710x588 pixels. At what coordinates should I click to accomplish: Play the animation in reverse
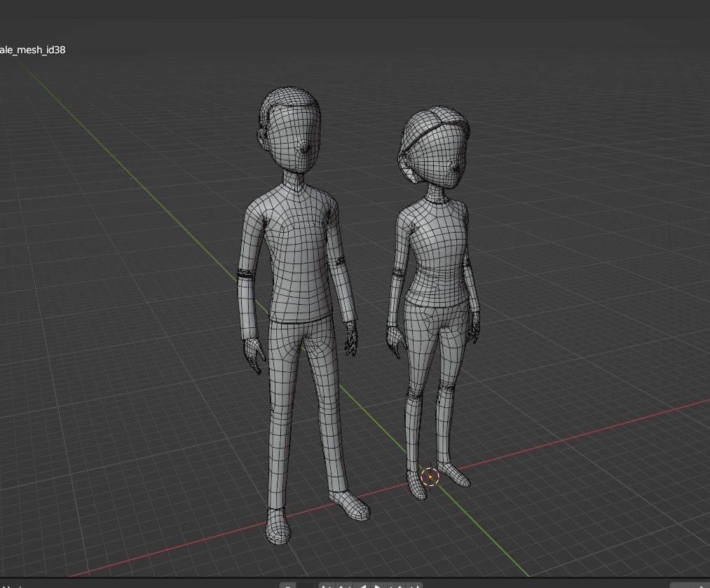coord(362,585)
